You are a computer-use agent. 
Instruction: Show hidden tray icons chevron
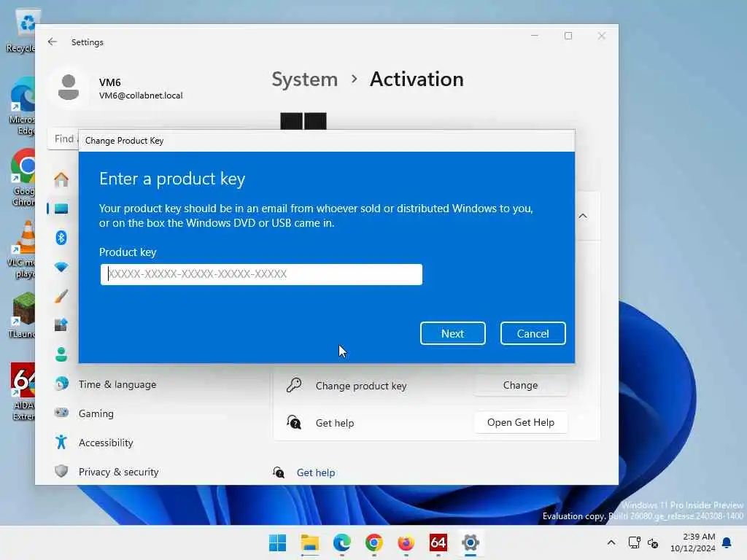pos(611,542)
